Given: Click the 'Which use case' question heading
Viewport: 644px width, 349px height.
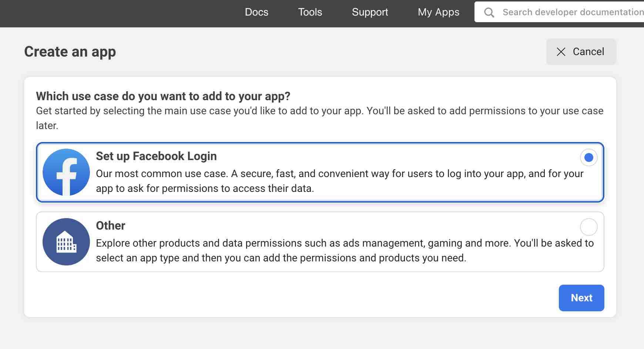Looking at the screenshot, I should (x=163, y=96).
